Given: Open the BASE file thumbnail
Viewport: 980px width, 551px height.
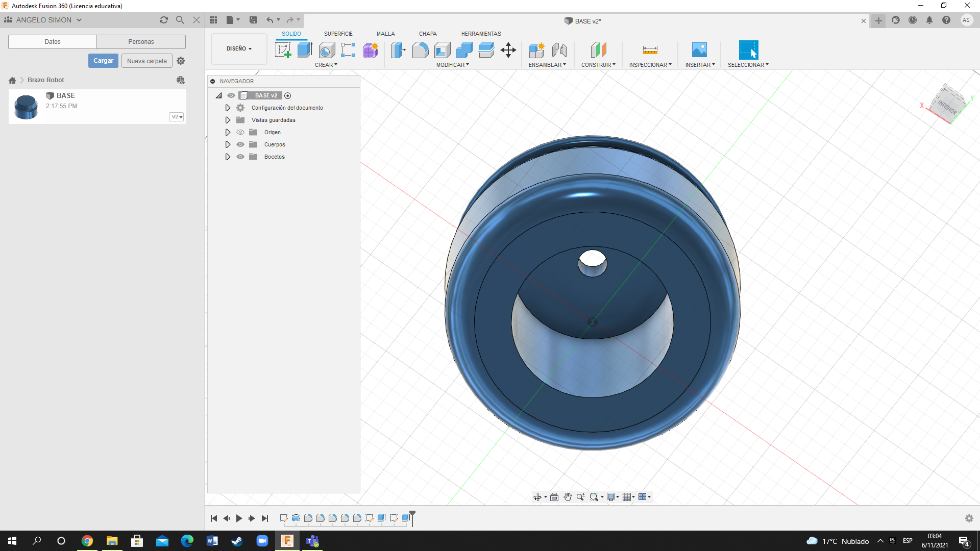Looking at the screenshot, I should coord(26,107).
